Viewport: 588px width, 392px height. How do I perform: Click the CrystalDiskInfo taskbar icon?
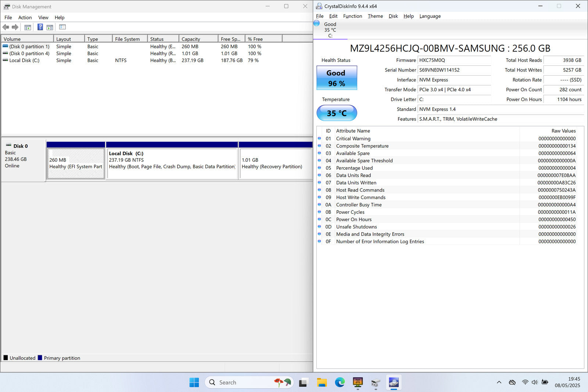394,382
